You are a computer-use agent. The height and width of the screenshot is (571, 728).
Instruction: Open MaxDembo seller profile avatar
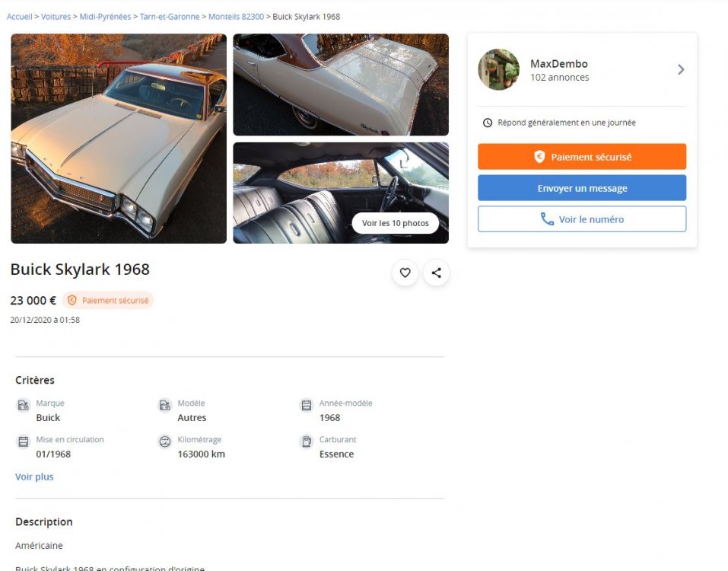[x=498, y=70]
